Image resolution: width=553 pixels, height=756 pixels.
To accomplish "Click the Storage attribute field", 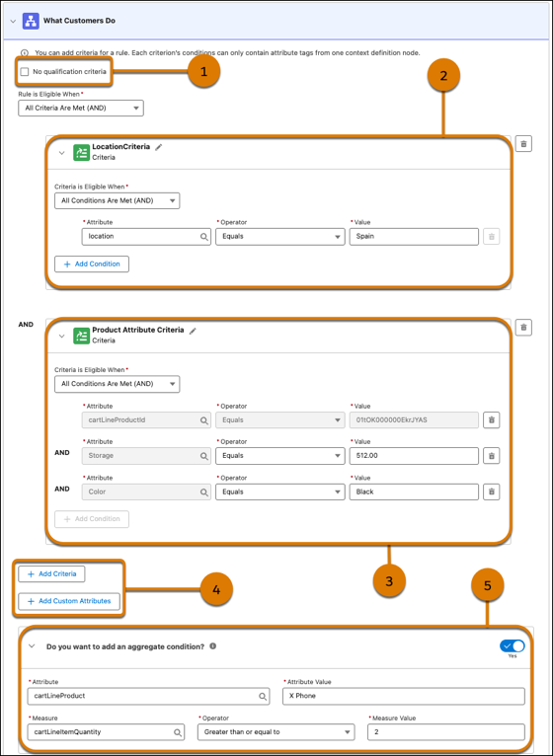I will coord(147,456).
